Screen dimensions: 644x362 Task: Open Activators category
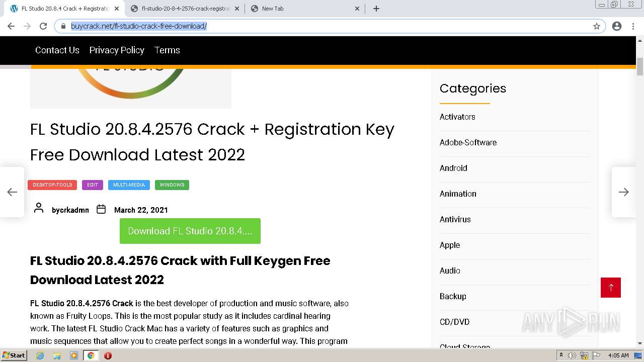[x=457, y=117]
